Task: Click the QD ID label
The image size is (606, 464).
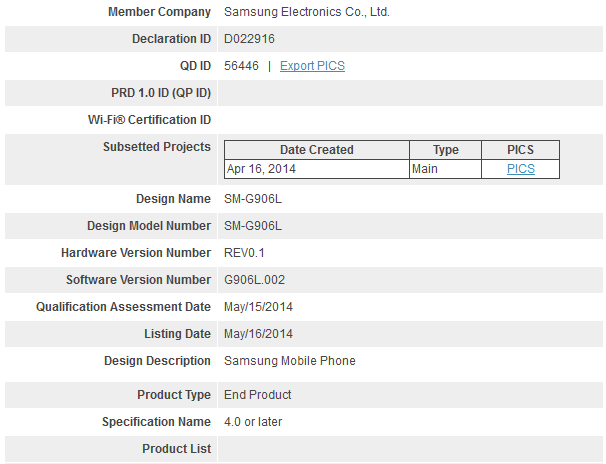Action: pos(195,66)
